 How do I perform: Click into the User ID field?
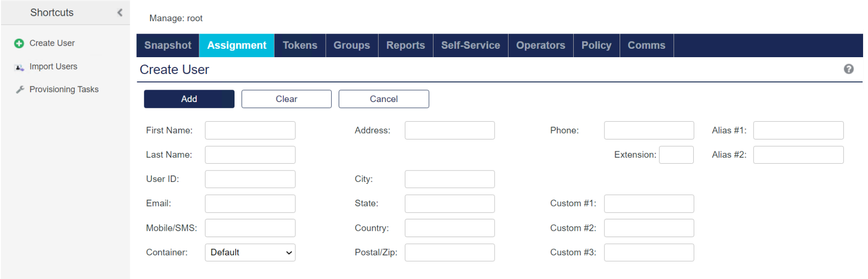pos(250,179)
